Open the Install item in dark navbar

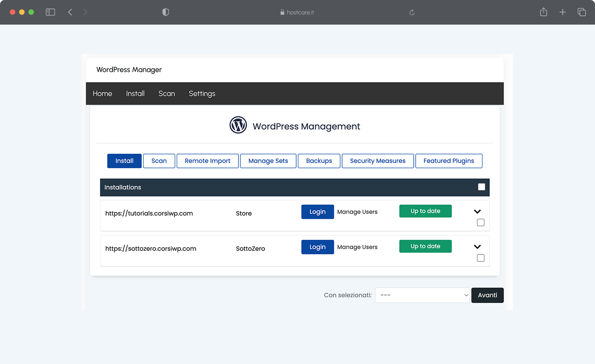point(135,93)
